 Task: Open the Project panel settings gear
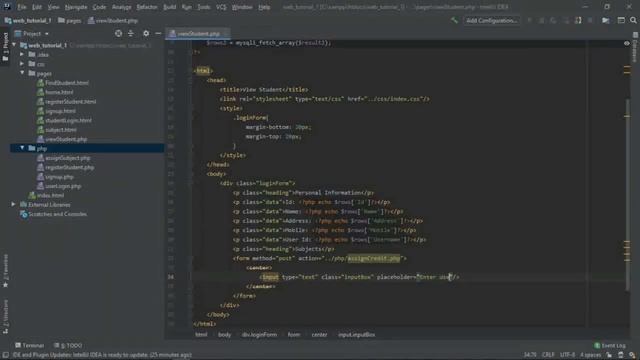146,33
